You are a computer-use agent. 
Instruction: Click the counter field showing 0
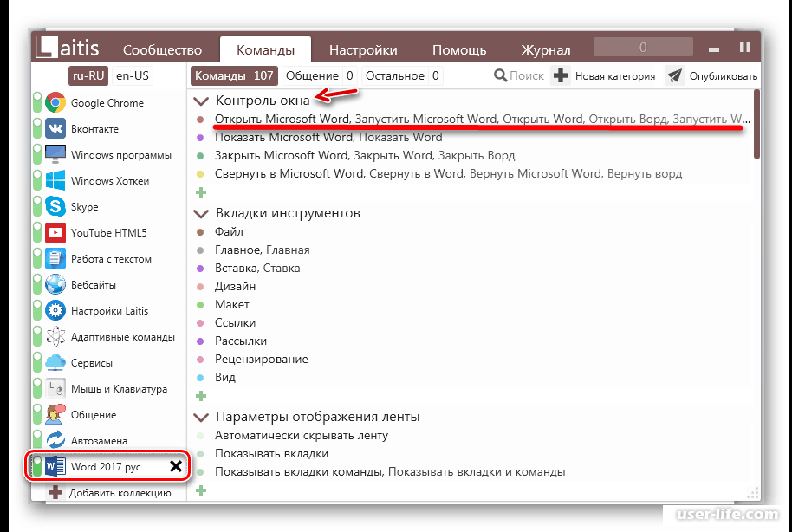click(x=643, y=47)
